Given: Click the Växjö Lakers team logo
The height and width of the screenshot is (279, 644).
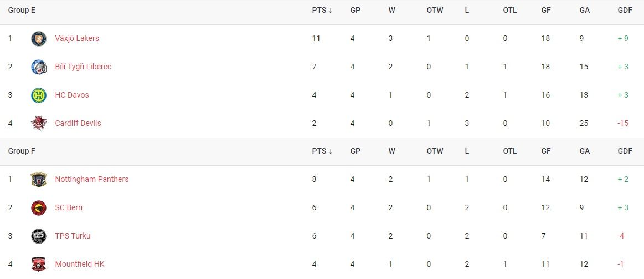Looking at the screenshot, I should pyautogui.click(x=39, y=39).
